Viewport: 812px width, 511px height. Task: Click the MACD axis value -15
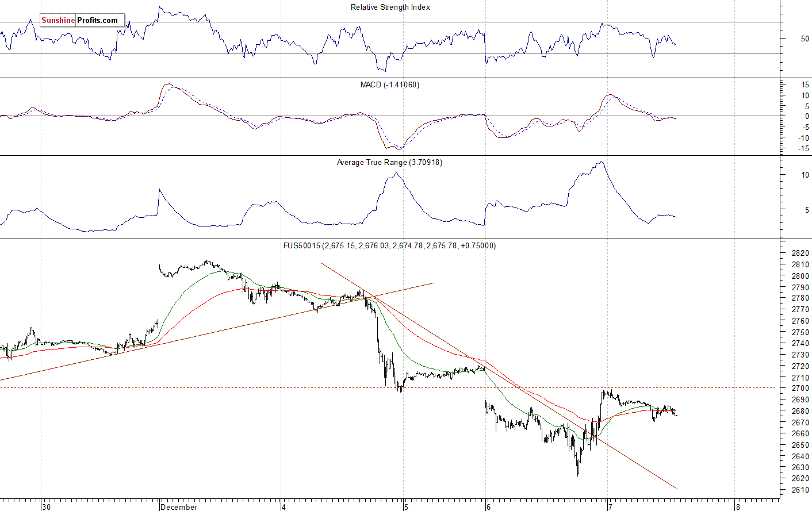(x=804, y=149)
